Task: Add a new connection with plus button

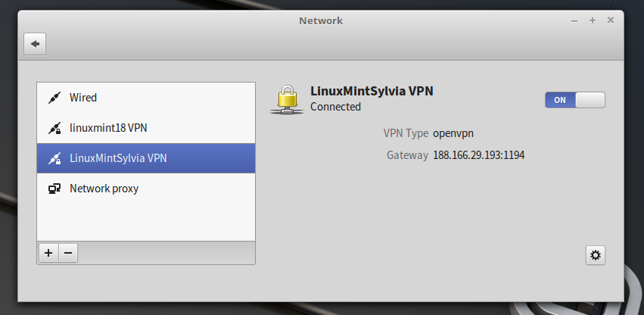Action: click(48, 253)
